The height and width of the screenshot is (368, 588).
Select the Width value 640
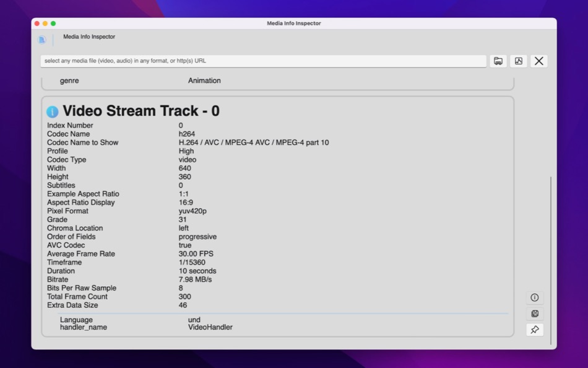tap(185, 169)
